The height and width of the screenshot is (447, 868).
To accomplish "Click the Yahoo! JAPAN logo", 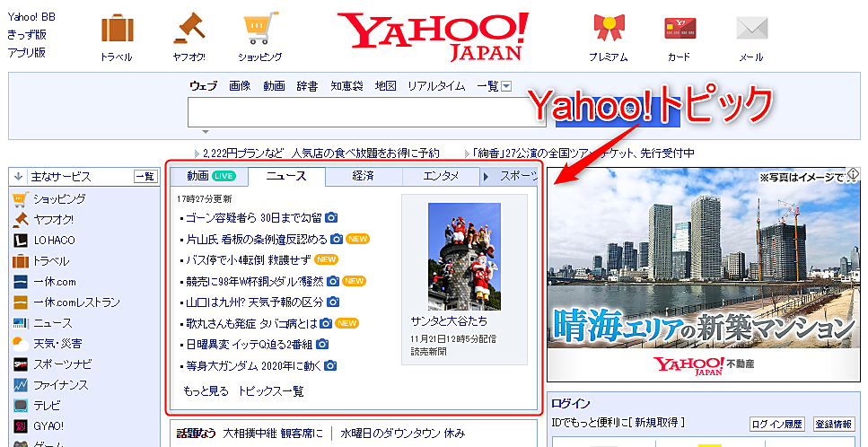I will [x=433, y=36].
